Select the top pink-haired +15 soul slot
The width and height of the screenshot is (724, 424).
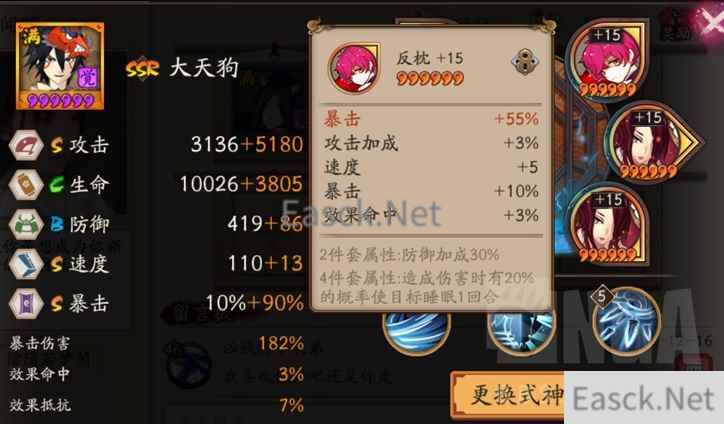tap(607, 61)
